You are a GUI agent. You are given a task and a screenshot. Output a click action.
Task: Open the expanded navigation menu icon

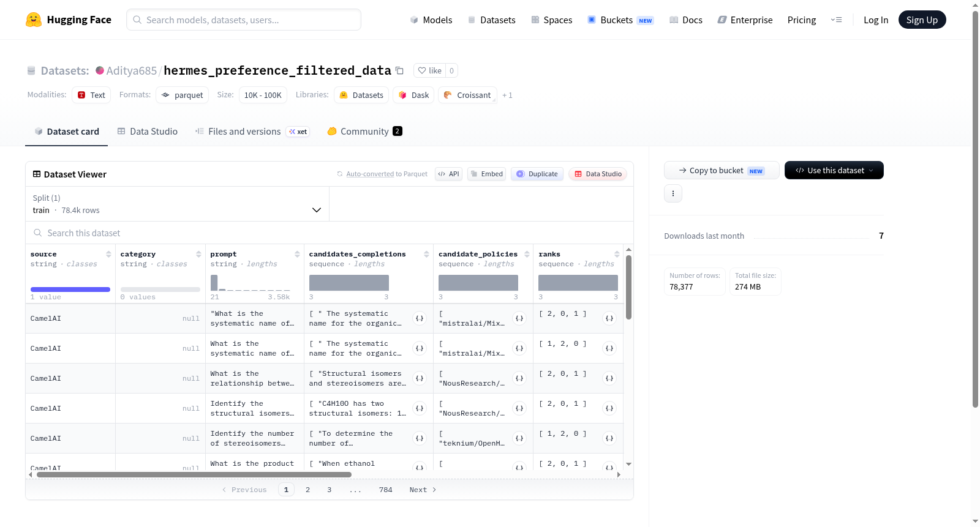[836, 20]
